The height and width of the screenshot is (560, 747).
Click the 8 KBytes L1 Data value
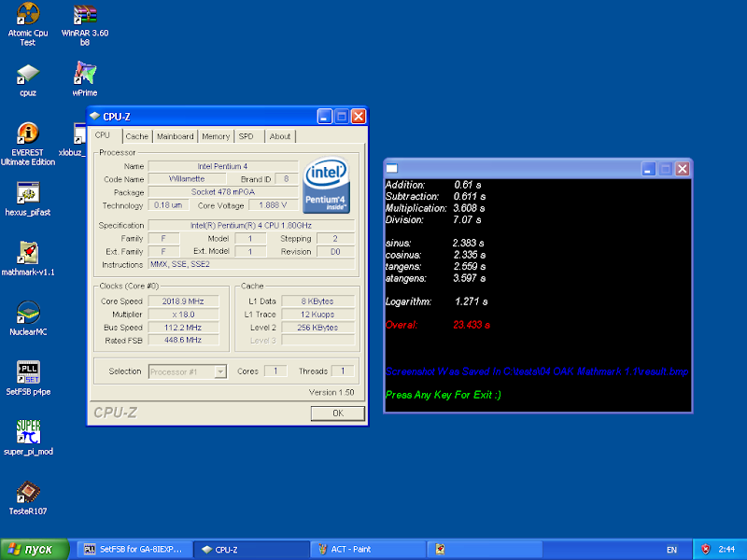[x=317, y=301]
